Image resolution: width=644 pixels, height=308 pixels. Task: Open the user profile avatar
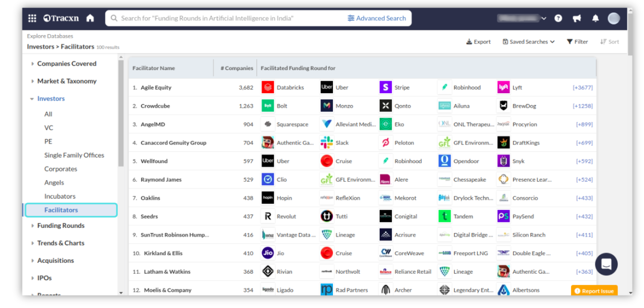(613, 18)
